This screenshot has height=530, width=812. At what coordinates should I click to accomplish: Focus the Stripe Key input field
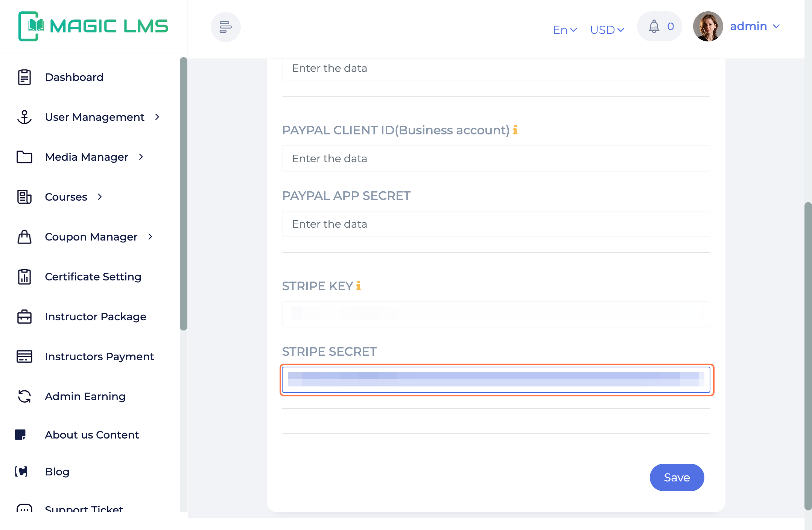(496, 314)
